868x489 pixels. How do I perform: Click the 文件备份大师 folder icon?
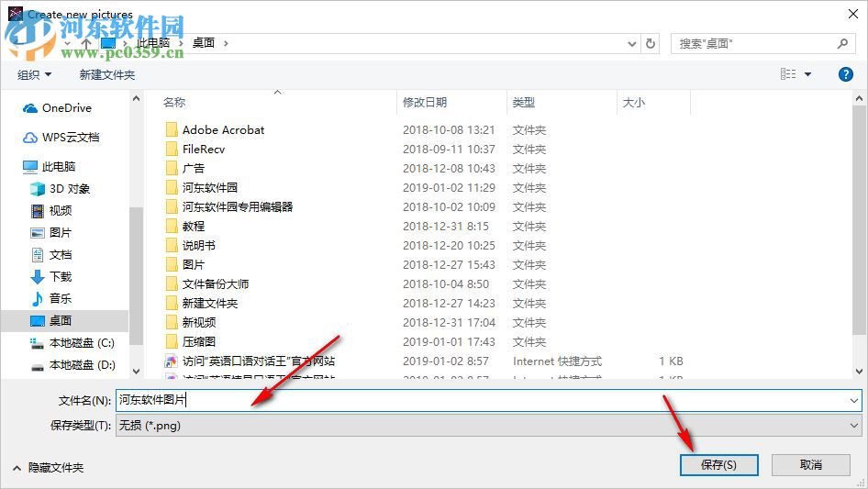point(172,284)
